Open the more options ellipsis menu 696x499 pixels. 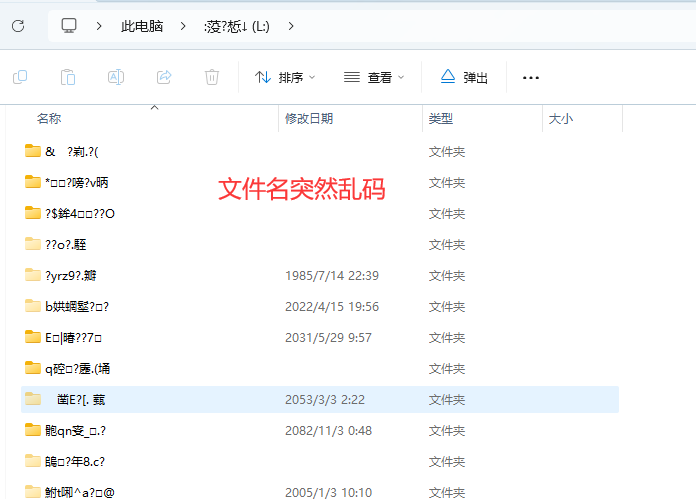click(531, 78)
